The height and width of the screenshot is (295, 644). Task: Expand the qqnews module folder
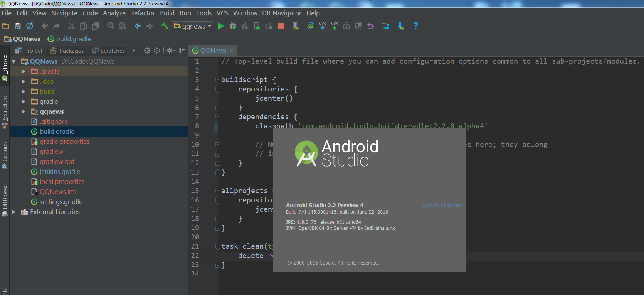point(24,111)
